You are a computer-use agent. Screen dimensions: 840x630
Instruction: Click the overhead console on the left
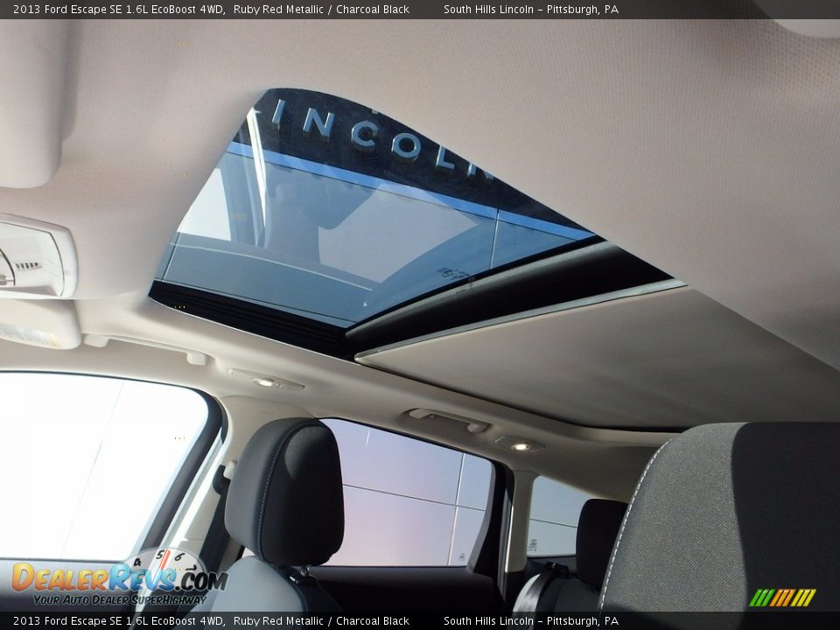pos(35,257)
